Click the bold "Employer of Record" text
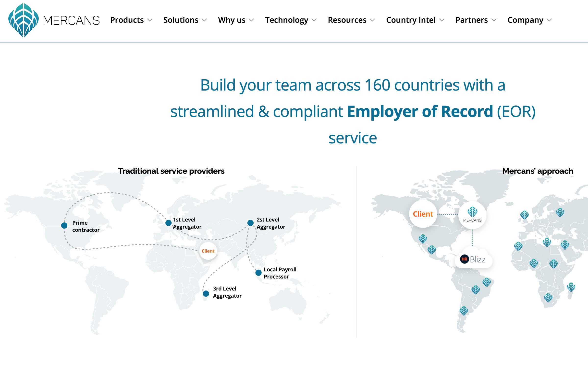The image size is (588, 370). (x=420, y=112)
